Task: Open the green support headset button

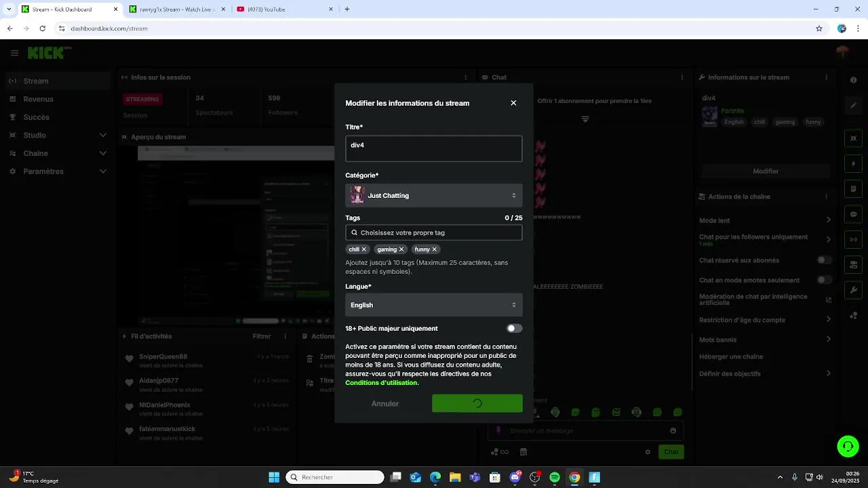Action: 848,446
